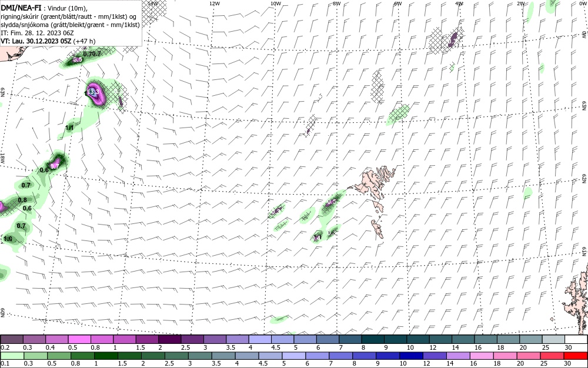Click the rose red 25 swatch in lower legend
Viewport: 588px width, 368px height.
552,356
